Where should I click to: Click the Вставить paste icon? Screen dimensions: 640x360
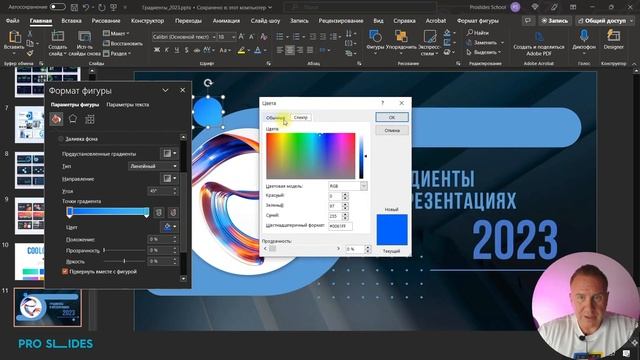15,38
